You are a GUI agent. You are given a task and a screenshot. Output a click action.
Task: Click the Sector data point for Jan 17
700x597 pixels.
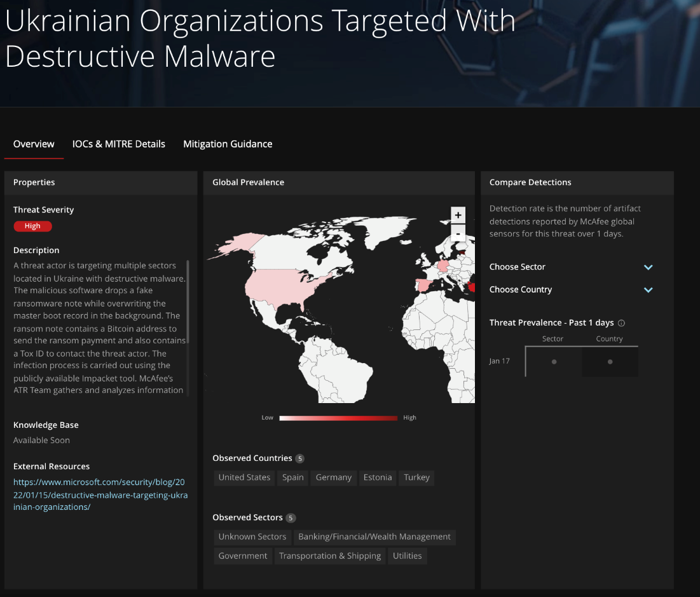(554, 362)
